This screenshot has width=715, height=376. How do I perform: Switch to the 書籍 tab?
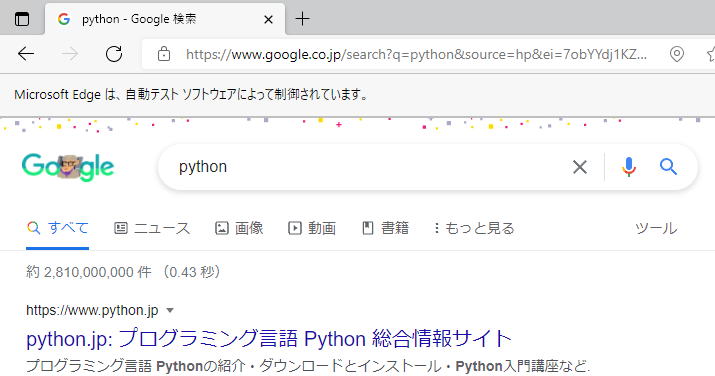point(385,228)
